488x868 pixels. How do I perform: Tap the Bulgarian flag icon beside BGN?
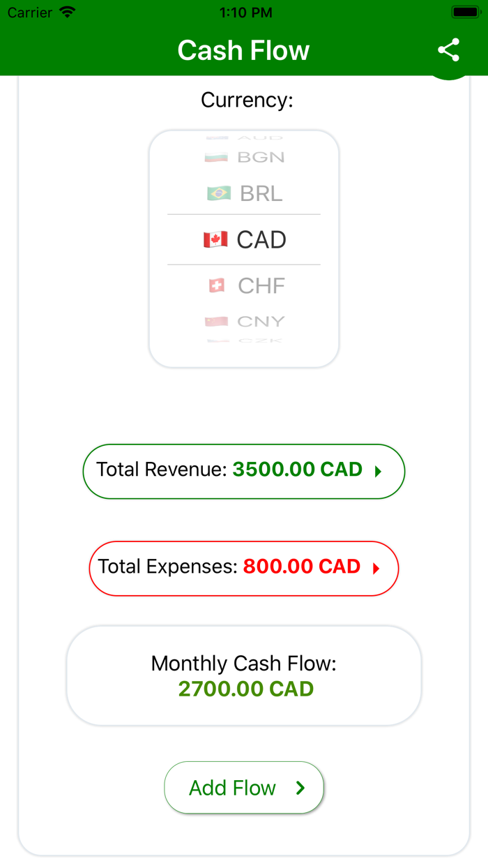tap(216, 157)
